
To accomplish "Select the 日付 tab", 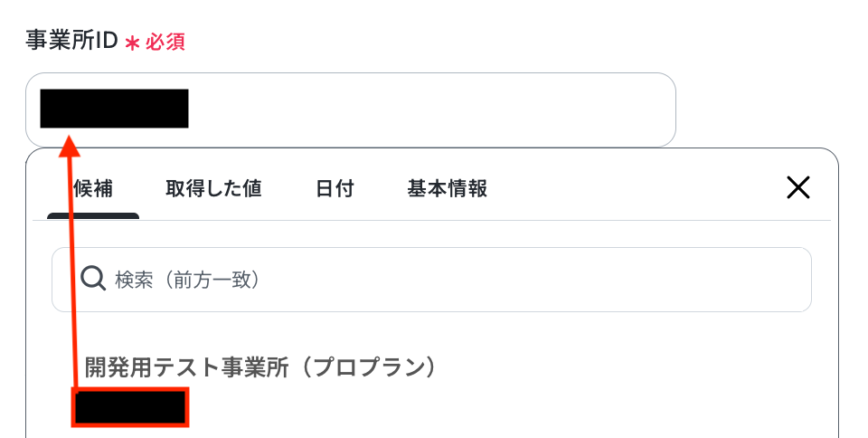I will pyautogui.click(x=335, y=188).
